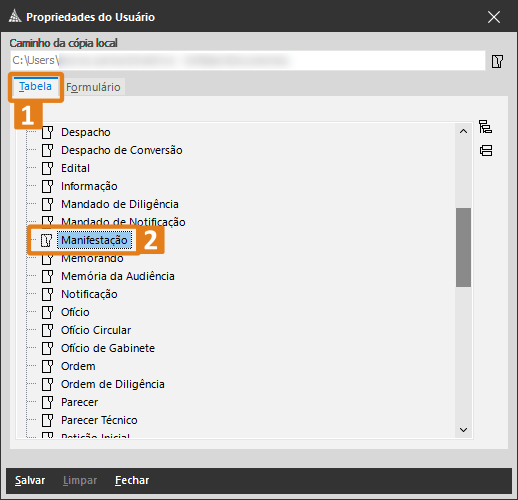Click the vertical scrollbar thumb

point(463,247)
